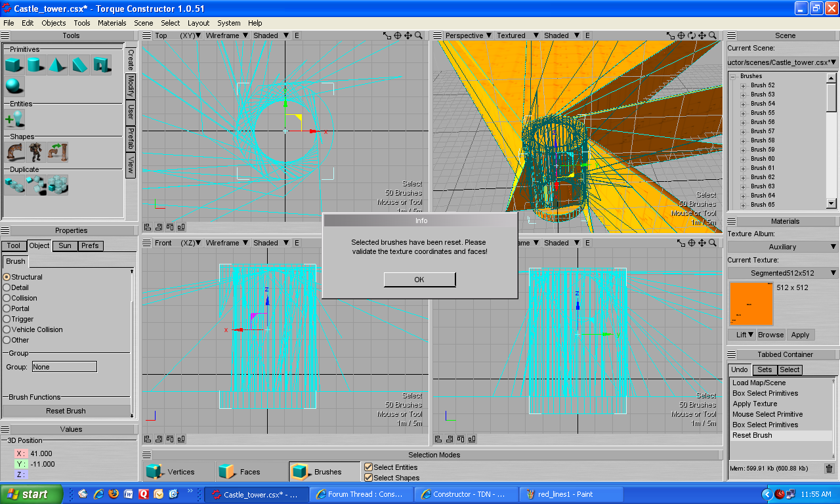Pick the ramp (wedge) primitive icon

79,65
